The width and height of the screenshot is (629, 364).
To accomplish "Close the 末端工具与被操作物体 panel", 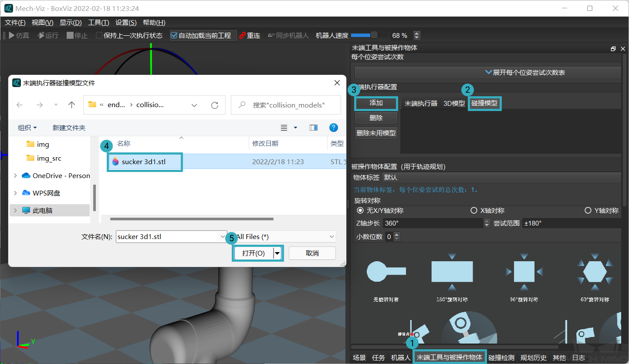I will [x=623, y=49].
